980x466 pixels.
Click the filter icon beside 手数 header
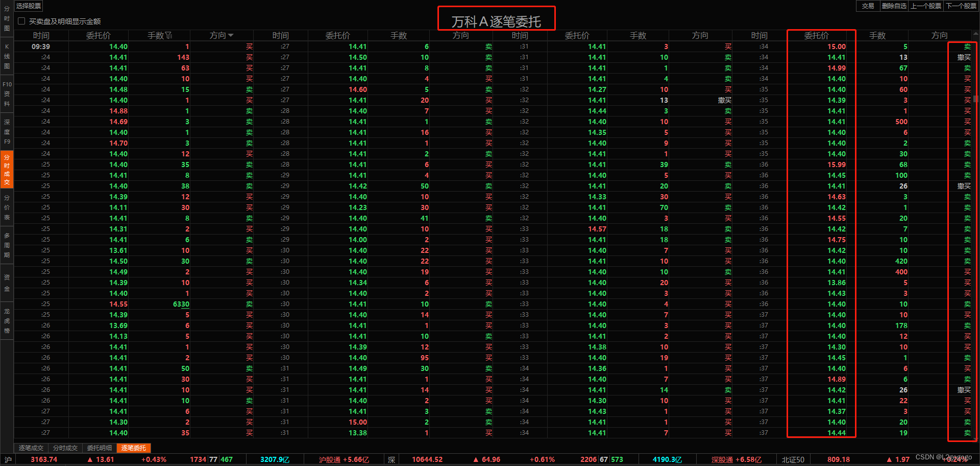pos(169,35)
